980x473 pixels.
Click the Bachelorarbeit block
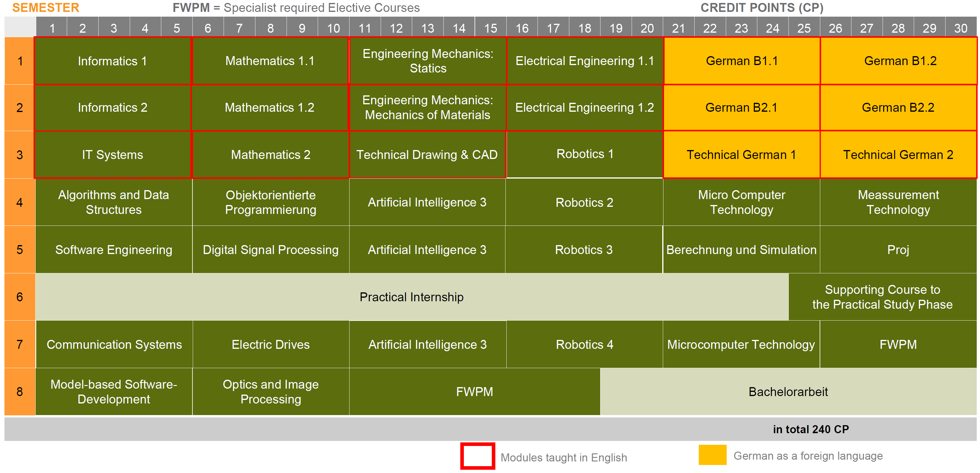[x=788, y=392]
